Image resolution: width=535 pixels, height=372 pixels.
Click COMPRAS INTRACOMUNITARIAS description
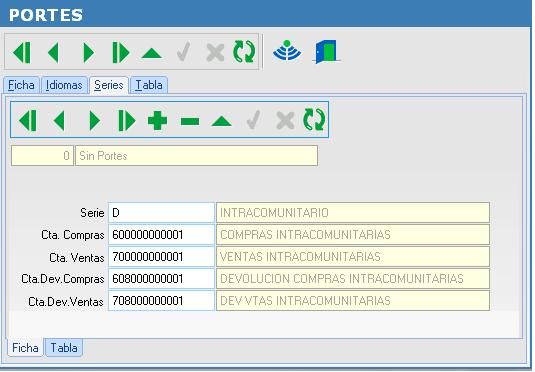point(353,234)
